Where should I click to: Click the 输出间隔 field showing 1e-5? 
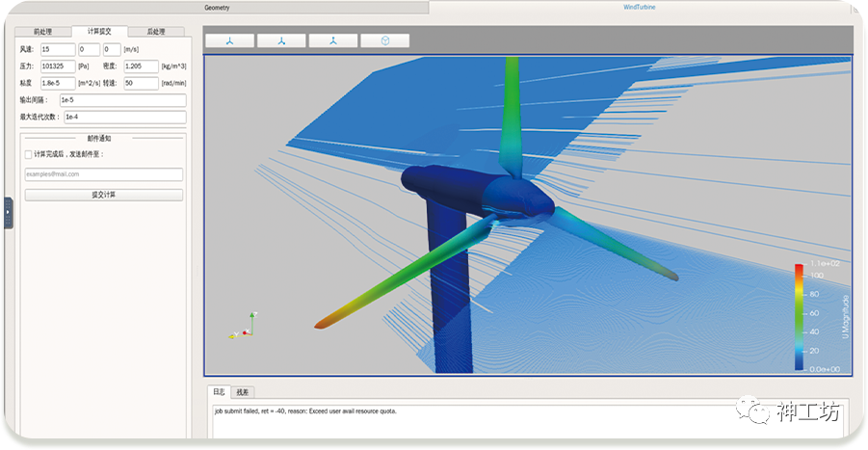123,100
